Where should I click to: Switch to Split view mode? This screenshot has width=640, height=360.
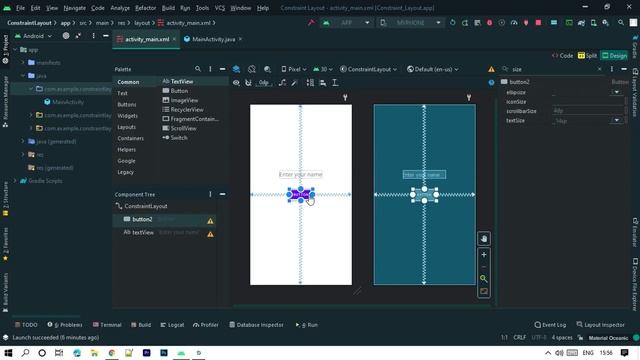[587, 56]
